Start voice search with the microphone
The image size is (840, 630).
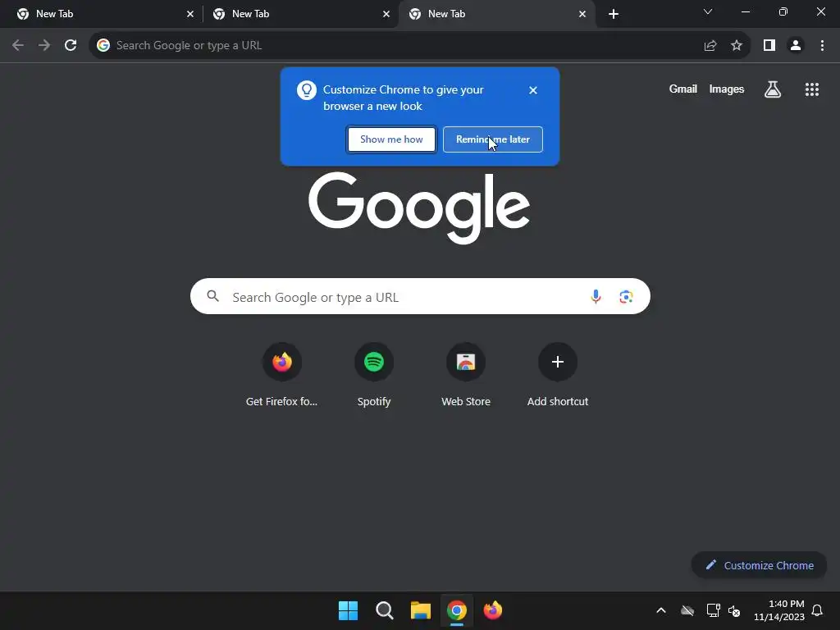pos(596,296)
